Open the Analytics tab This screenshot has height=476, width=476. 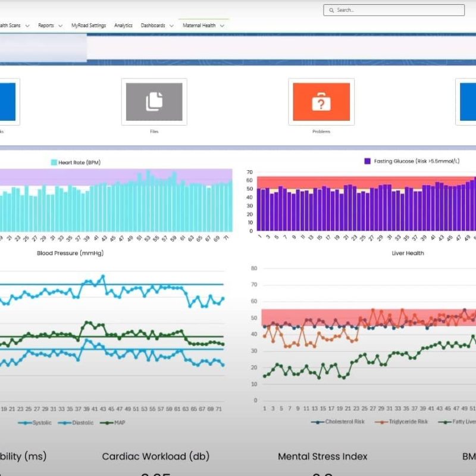(x=123, y=26)
